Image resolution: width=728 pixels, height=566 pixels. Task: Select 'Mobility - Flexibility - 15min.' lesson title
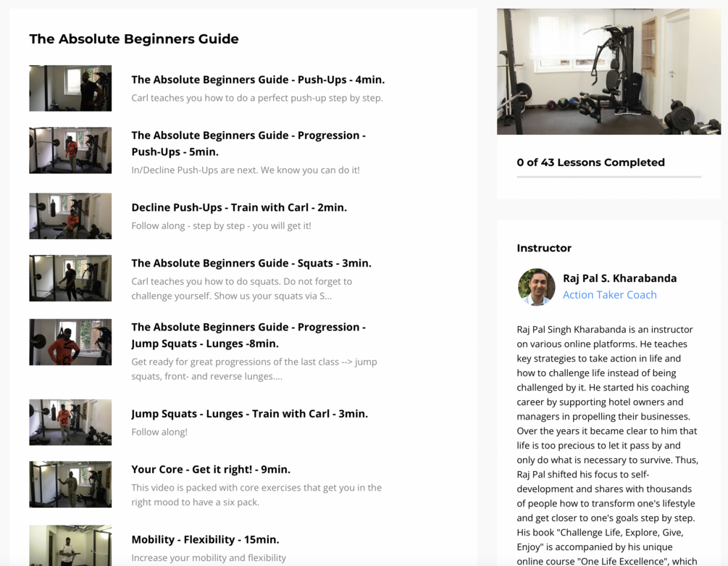205,539
